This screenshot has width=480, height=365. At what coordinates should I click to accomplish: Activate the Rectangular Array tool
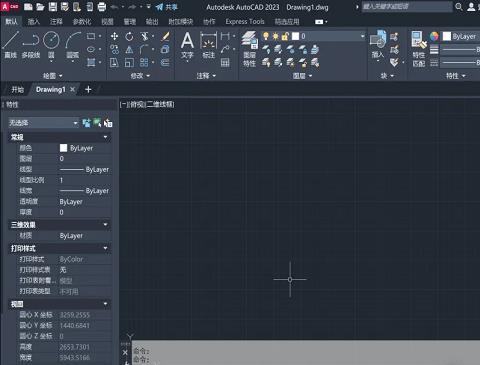144,63
